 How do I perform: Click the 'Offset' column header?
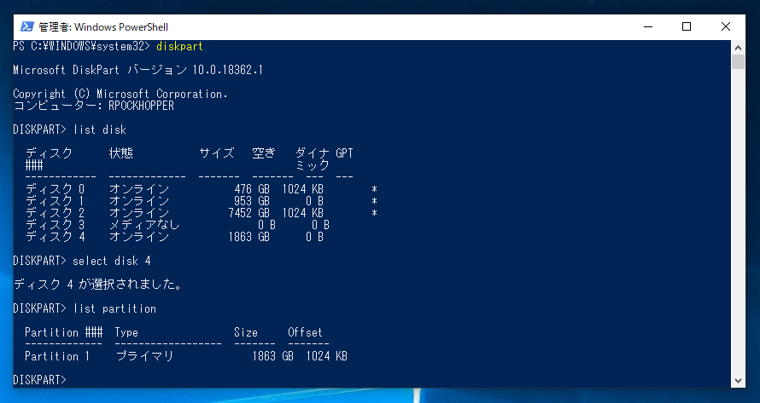[x=305, y=332]
